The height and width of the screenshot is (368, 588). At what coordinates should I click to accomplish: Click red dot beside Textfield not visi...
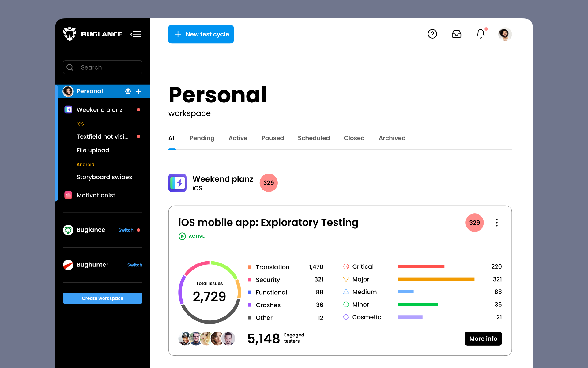138,136
